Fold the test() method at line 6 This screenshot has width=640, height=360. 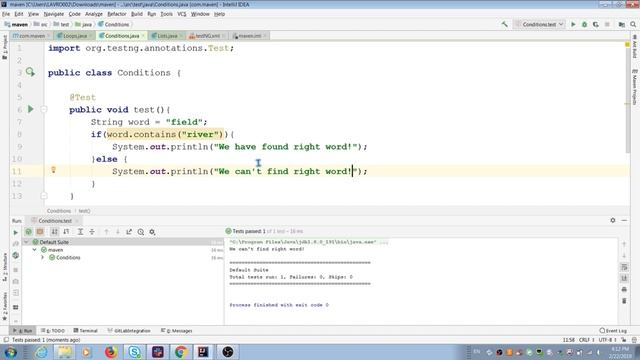click(44, 109)
